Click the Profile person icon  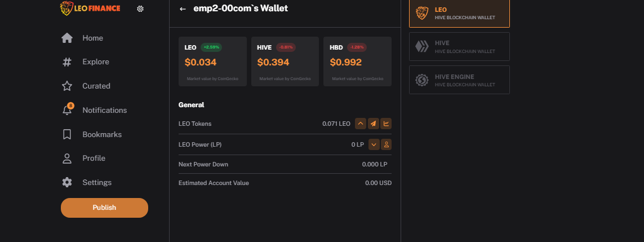pos(67,159)
